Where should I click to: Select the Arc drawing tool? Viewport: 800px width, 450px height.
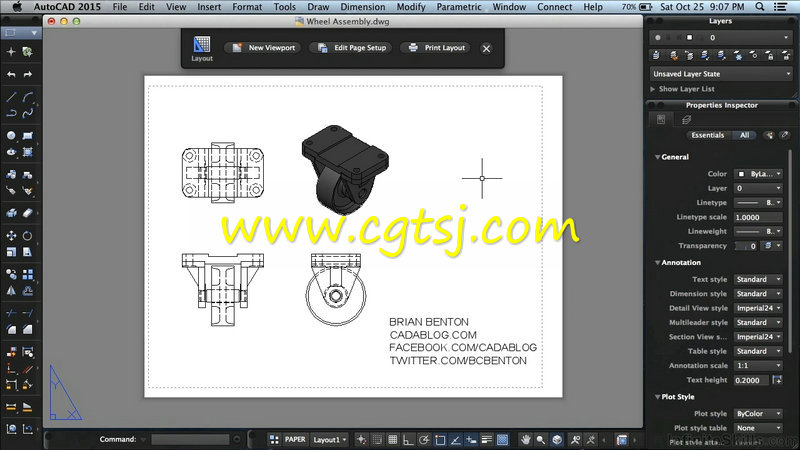(28, 97)
